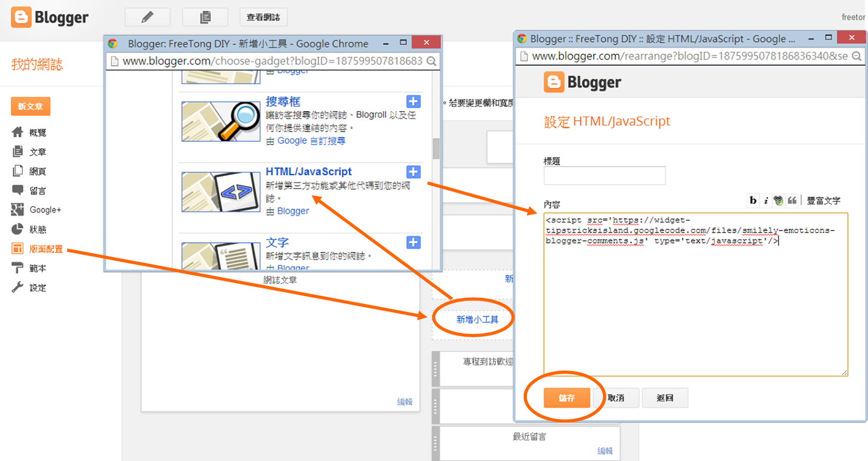Toggle bold formatting in content editor
868x461 pixels.
tap(753, 200)
